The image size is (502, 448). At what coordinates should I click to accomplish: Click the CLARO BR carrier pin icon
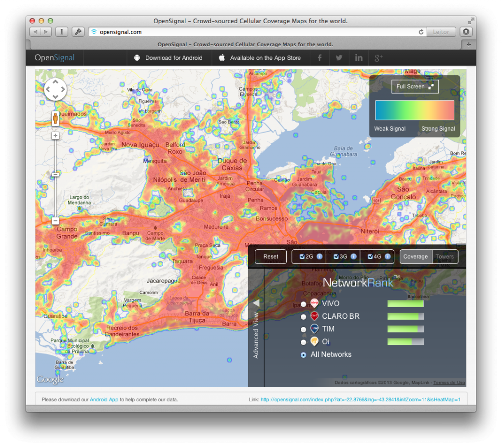pos(314,316)
